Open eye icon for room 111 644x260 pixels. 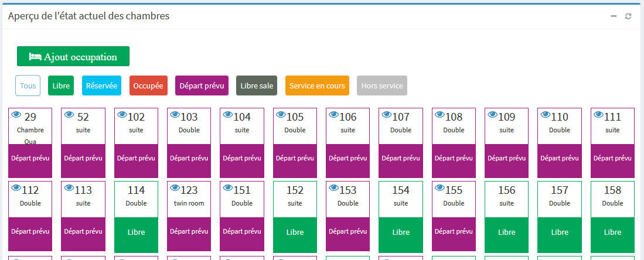pyautogui.click(x=598, y=115)
